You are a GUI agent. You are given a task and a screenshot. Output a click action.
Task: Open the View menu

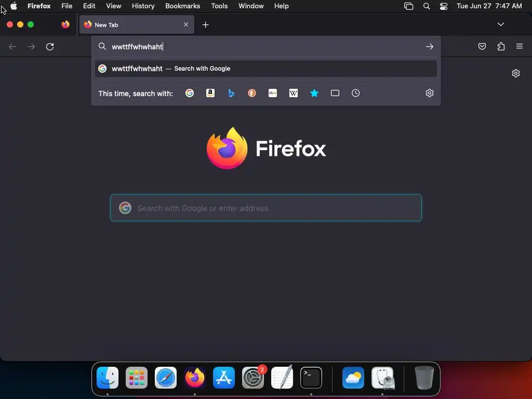[x=114, y=6]
